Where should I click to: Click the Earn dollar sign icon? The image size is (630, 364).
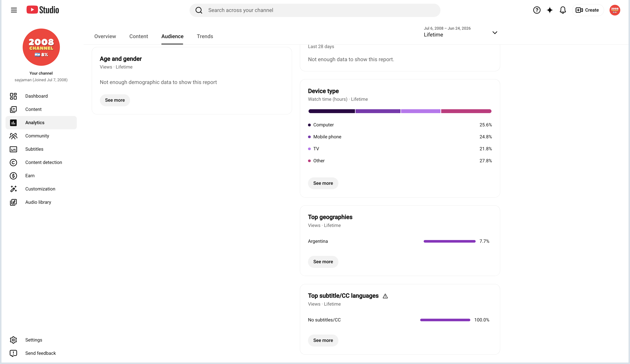pyautogui.click(x=13, y=176)
